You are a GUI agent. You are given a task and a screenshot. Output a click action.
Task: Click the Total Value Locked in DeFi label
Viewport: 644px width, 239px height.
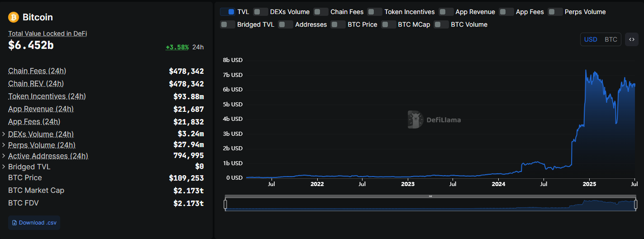pos(48,33)
